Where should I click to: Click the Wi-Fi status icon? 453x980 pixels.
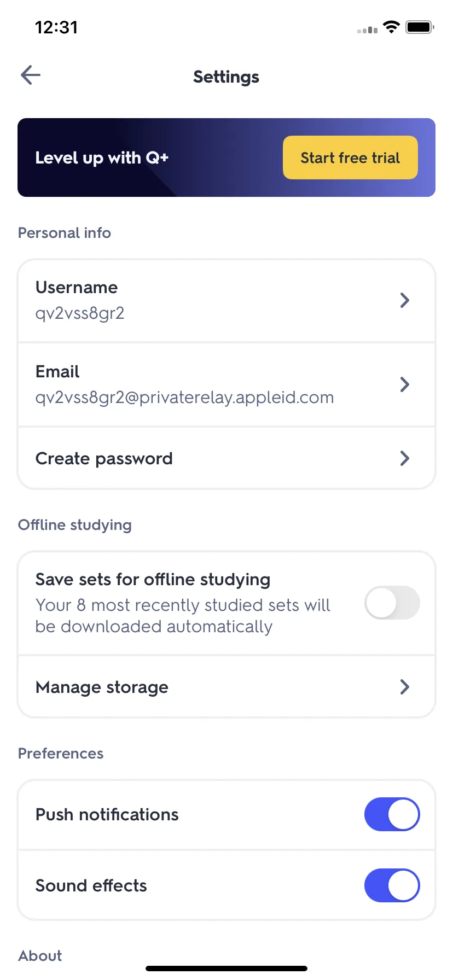[x=391, y=27]
